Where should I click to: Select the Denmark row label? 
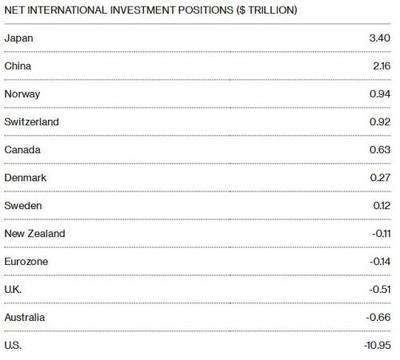(25, 178)
